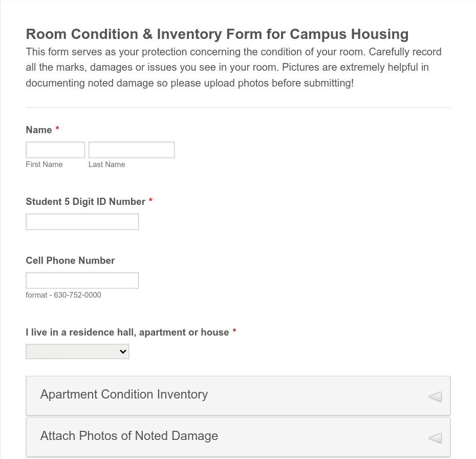Click the Cell Phone Number field label

[x=70, y=260]
